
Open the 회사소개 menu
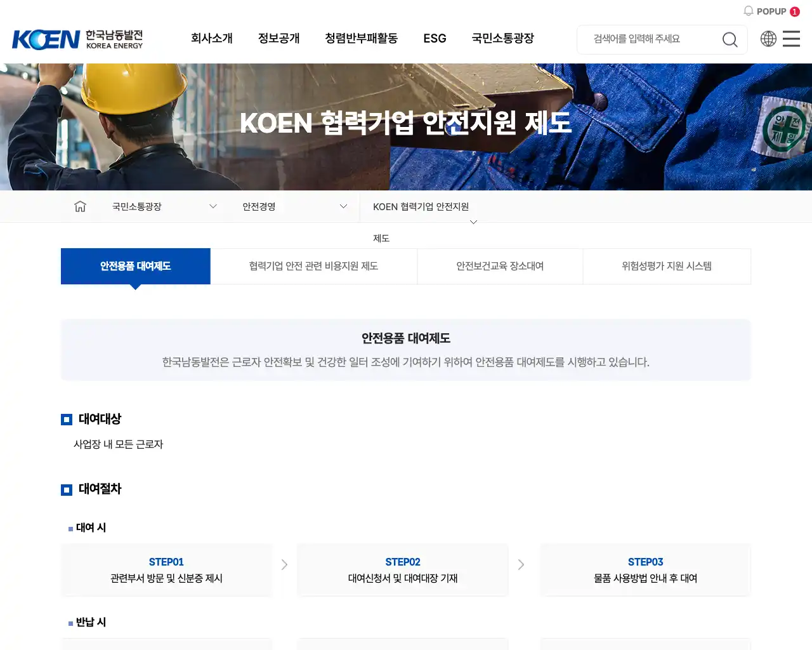coord(212,39)
